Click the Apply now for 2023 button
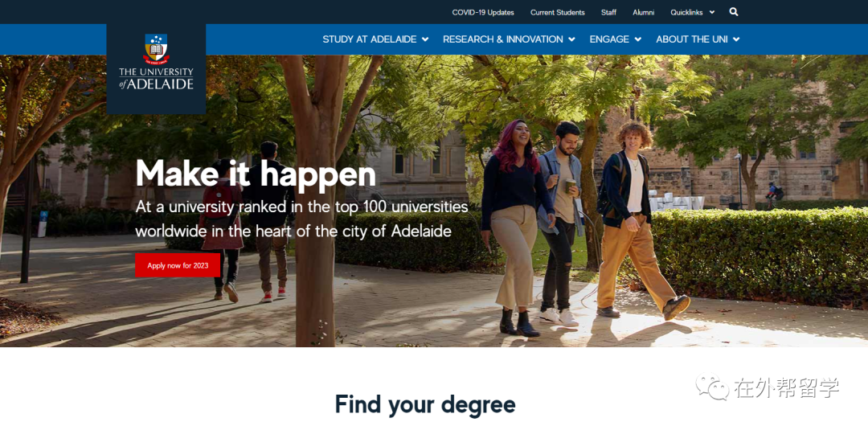The height and width of the screenshot is (426, 868). [178, 265]
